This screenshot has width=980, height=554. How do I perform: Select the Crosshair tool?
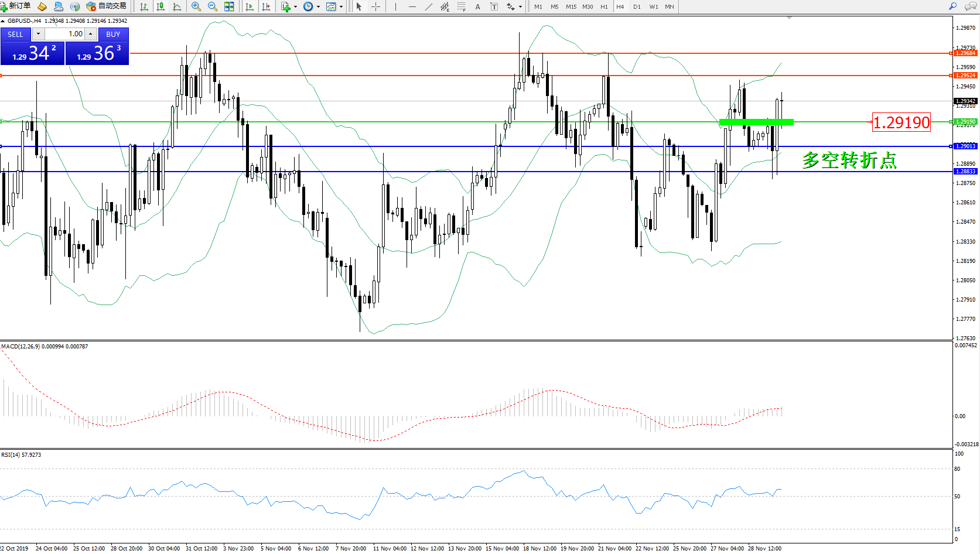coord(375,6)
